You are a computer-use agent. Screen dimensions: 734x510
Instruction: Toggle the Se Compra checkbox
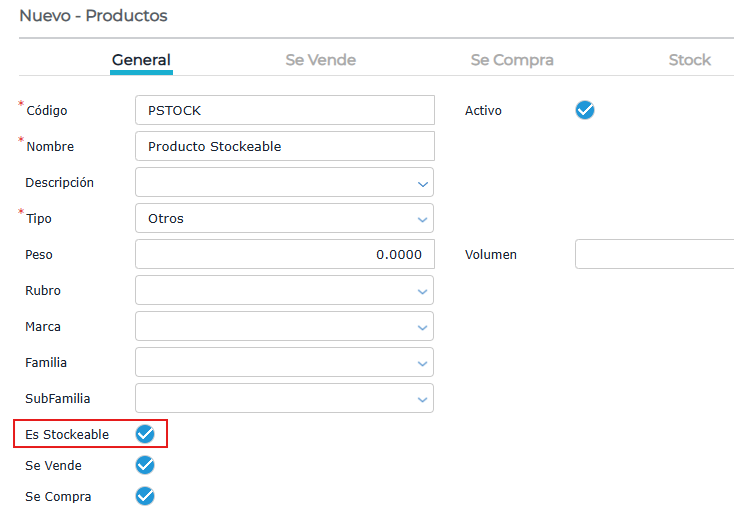(145, 496)
